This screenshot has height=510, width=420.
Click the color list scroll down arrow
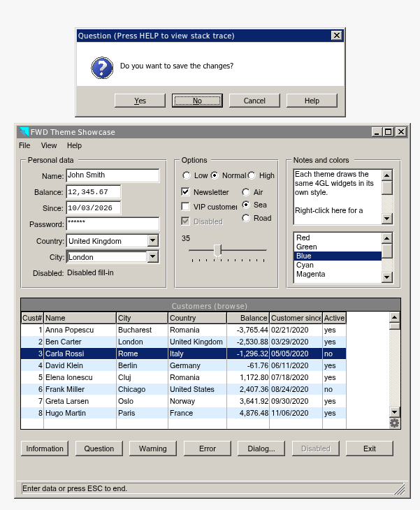pos(387,277)
